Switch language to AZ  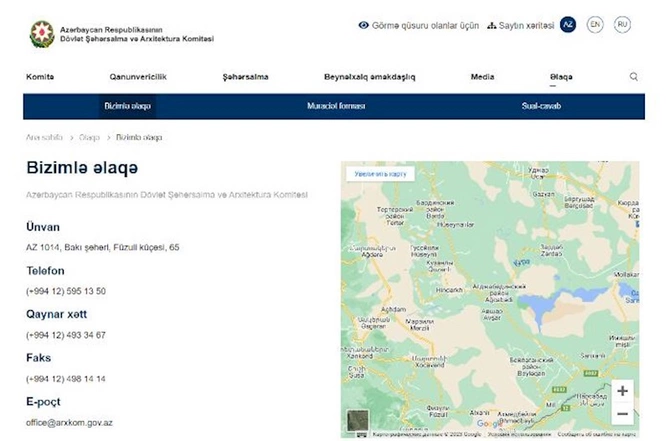(568, 24)
